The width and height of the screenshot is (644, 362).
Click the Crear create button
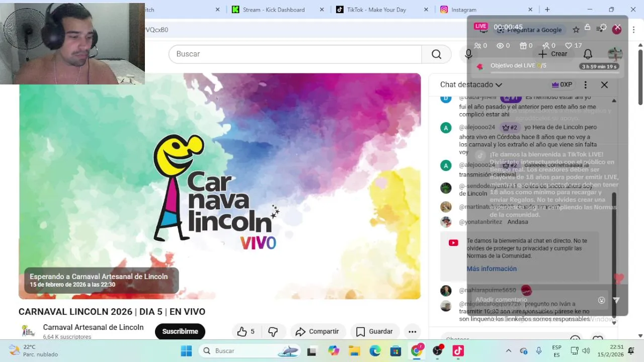tap(552, 54)
